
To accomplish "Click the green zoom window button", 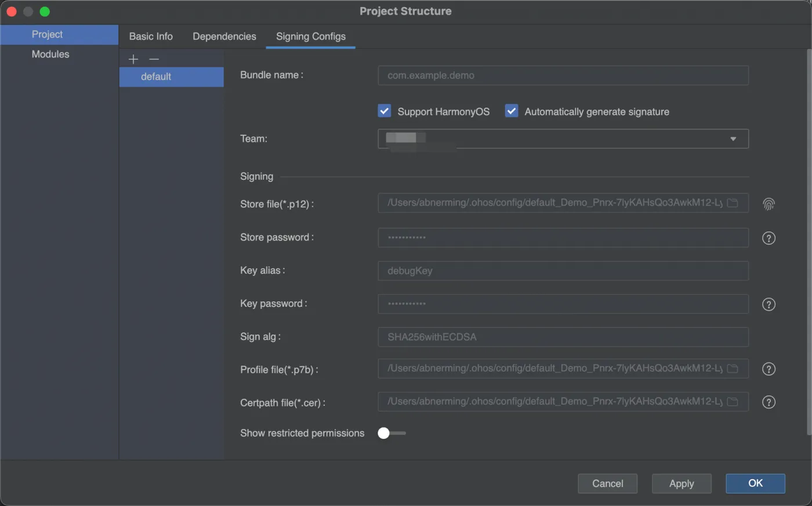I will click(x=45, y=12).
